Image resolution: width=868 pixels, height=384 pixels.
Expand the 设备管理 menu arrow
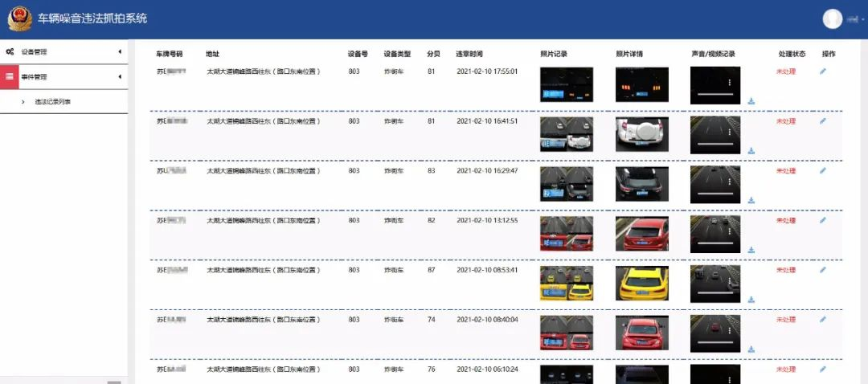tap(120, 52)
